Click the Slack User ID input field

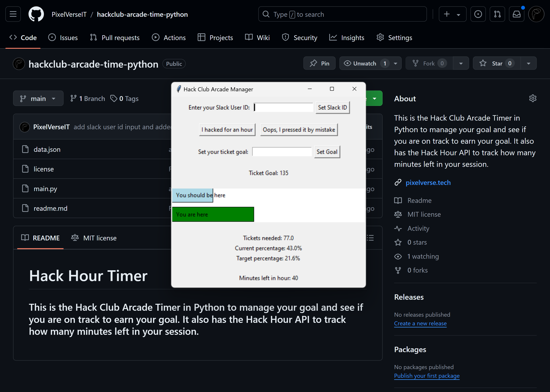pos(283,107)
